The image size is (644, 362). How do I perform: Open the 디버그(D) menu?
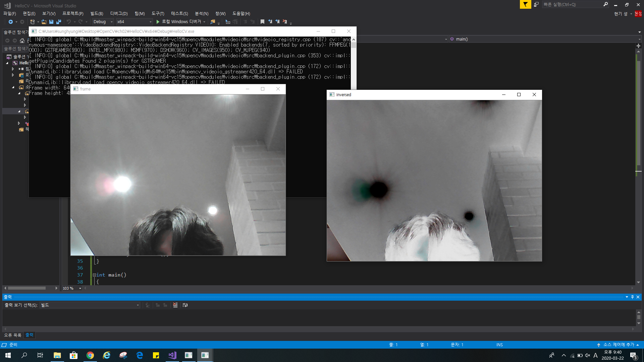[x=119, y=13]
